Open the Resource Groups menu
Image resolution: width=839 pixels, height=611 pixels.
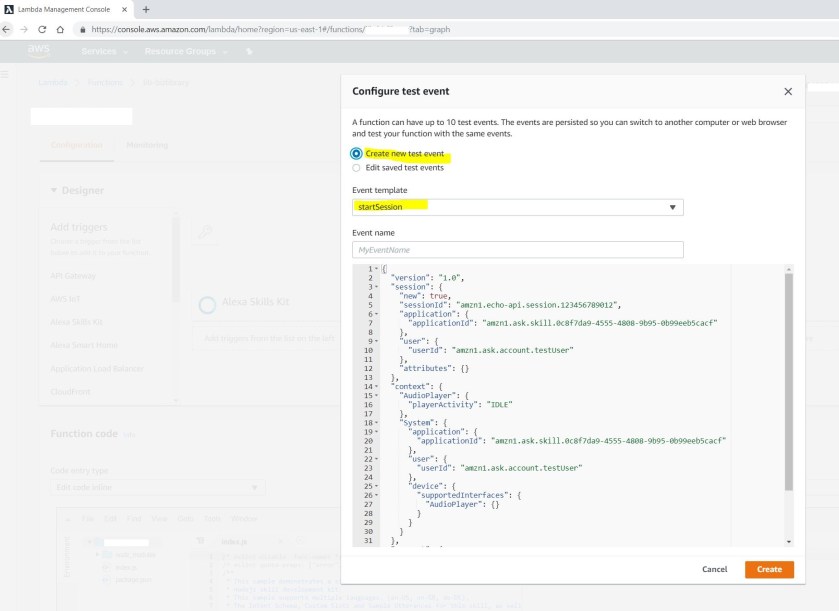(184, 51)
